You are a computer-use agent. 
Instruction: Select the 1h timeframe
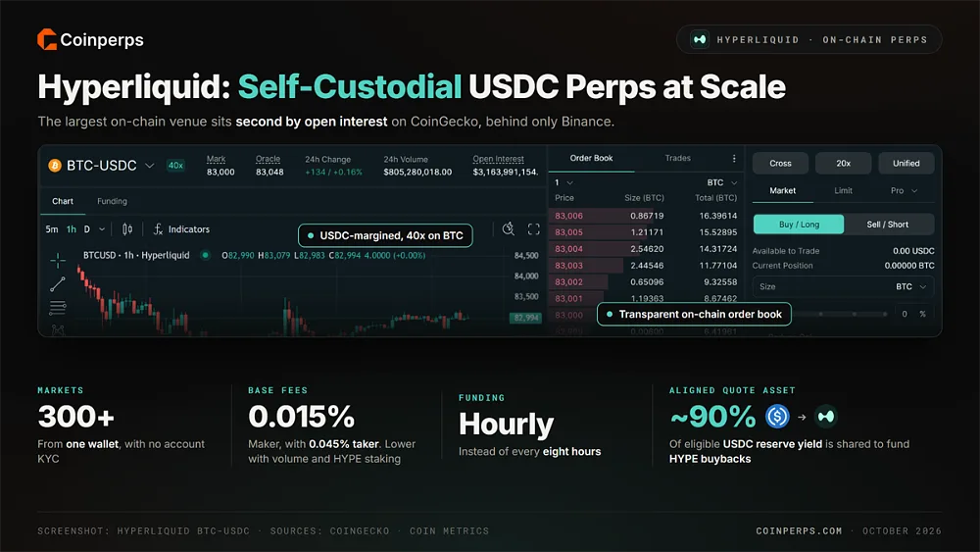(72, 229)
